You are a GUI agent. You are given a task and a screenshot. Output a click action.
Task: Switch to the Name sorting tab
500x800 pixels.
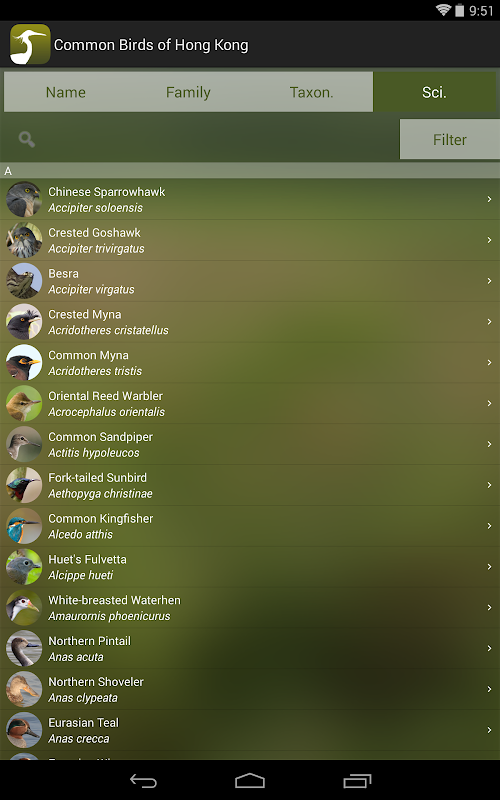click(x=65, y=92)
